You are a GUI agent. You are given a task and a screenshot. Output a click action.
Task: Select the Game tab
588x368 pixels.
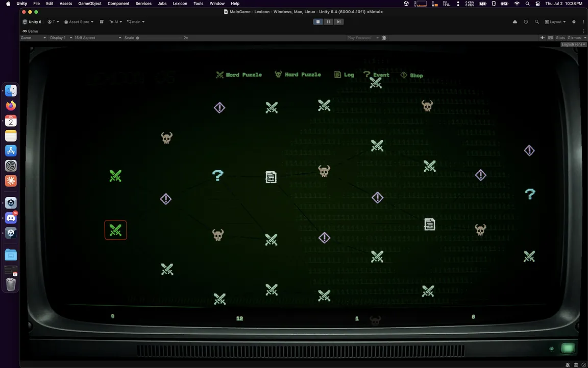[x=31, y=31]
